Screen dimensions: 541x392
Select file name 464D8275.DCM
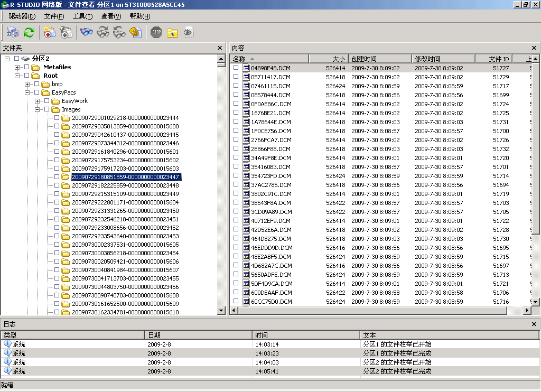[x=271, y=239]
